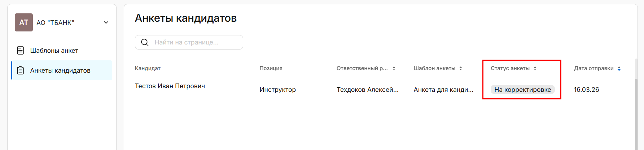
Task: Expand the АО "ТБАНК" organization dropdown chevron
Action: tap(106, 22)
